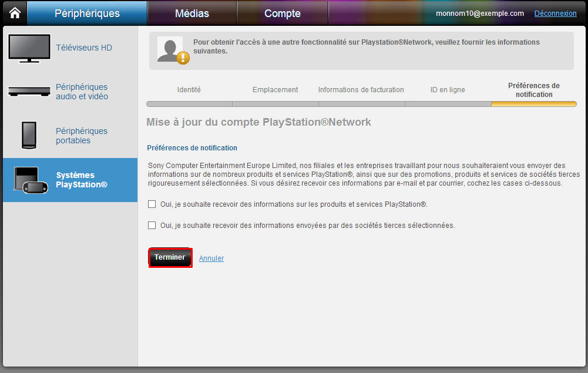The height and width of the screenshot is (373, 588).
Task: Log out via Déconnexion link
Action: pos(555,13)
